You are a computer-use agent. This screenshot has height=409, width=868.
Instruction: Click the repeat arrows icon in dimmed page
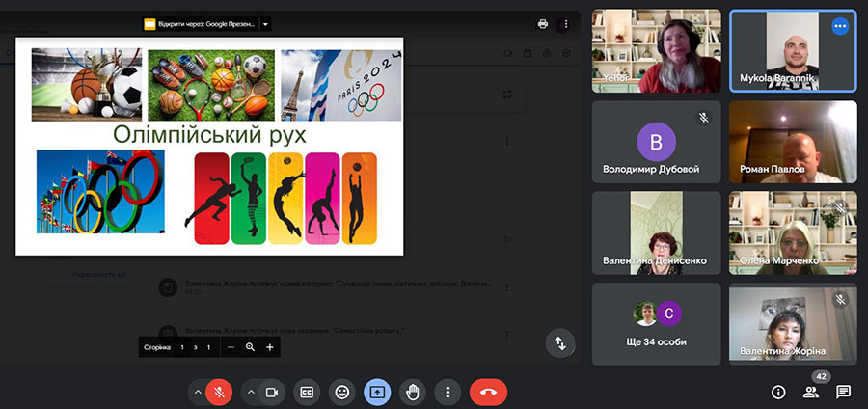pos(507,95)
